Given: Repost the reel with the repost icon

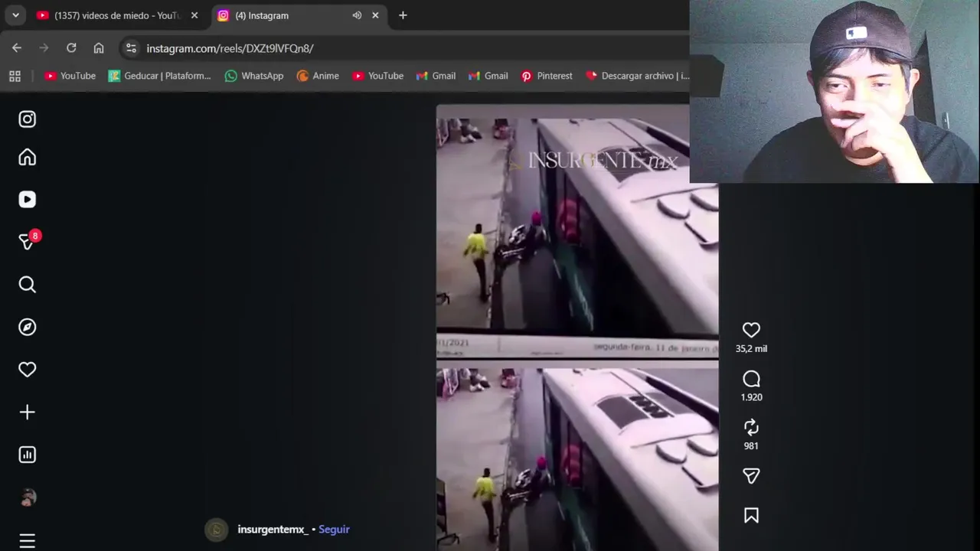Looking at the screenshot, I should [x=751, y=427].
